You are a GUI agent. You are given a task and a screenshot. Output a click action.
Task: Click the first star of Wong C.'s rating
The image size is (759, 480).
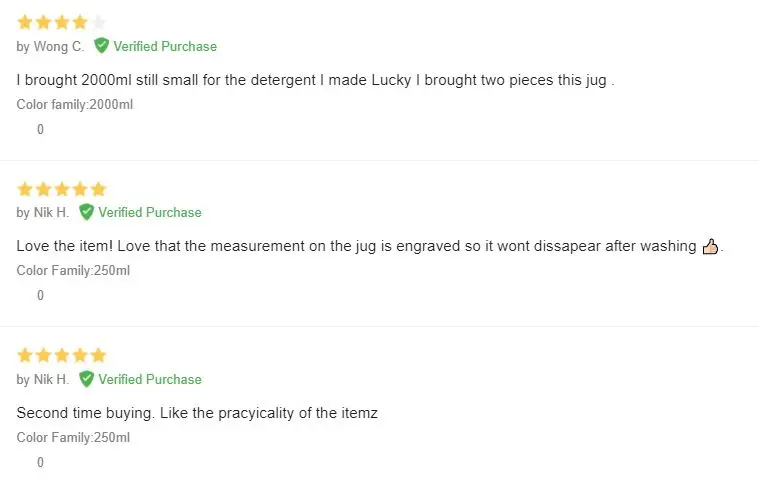point(25,22)
